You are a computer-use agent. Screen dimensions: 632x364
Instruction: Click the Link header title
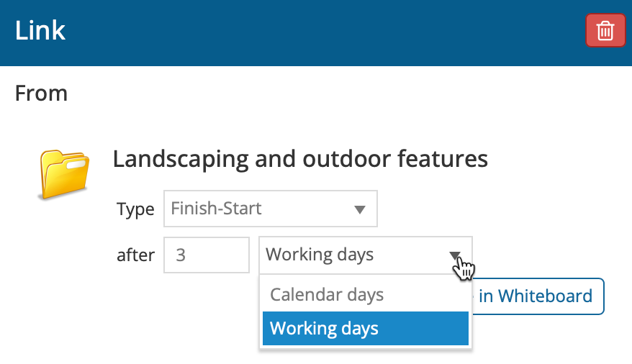tap(40, 31)
